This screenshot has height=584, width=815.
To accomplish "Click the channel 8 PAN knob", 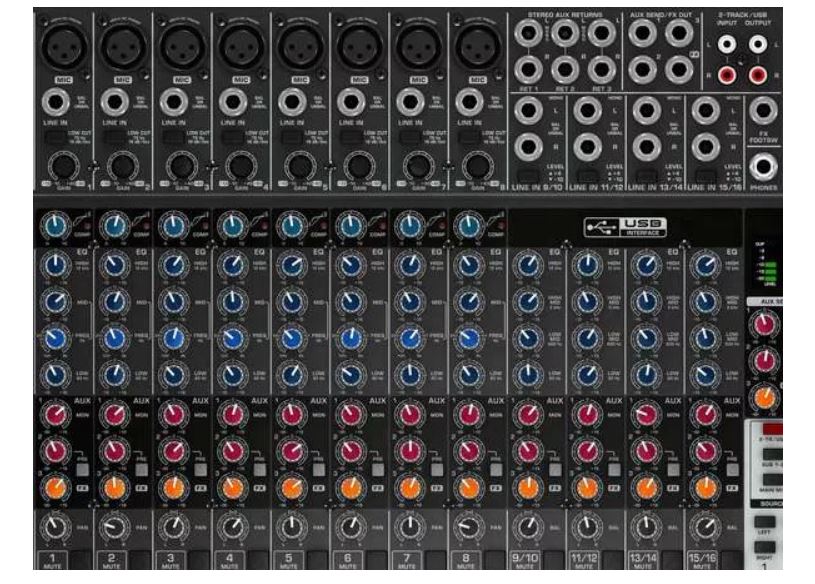I will click(x=468, y=527).
